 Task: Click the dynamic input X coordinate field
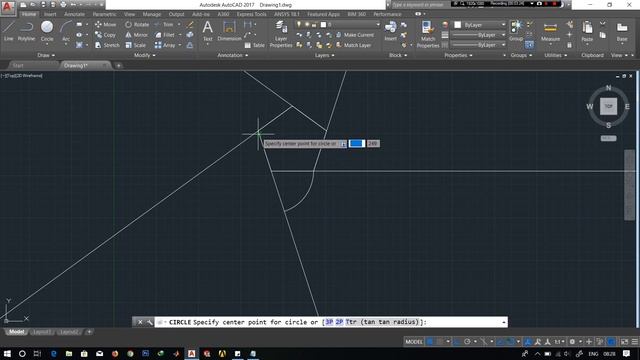356,144
